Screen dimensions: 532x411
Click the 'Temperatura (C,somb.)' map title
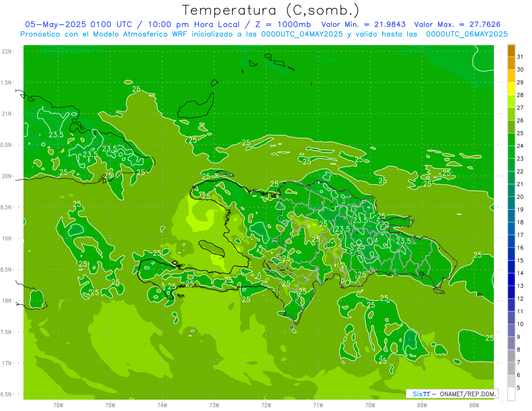[x=271, y=10]
